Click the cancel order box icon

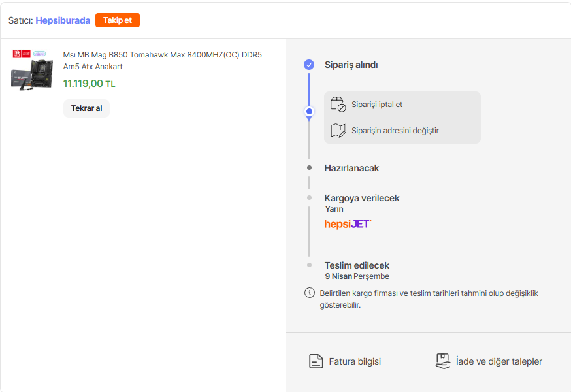338,104
